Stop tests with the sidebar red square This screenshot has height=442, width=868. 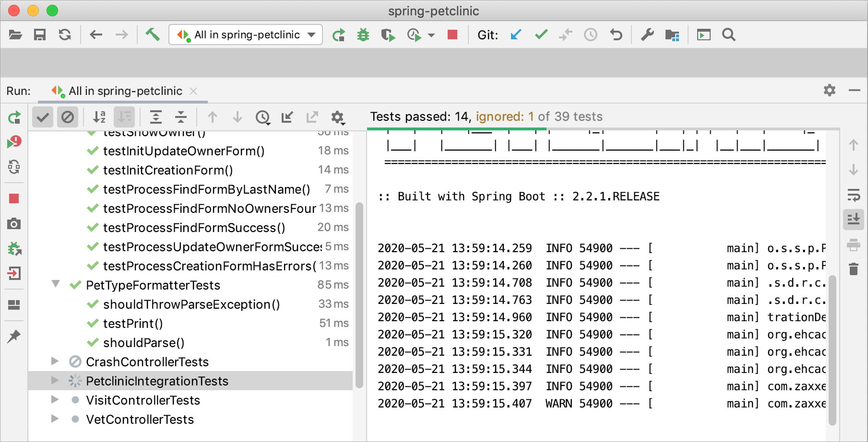point(14,198)
